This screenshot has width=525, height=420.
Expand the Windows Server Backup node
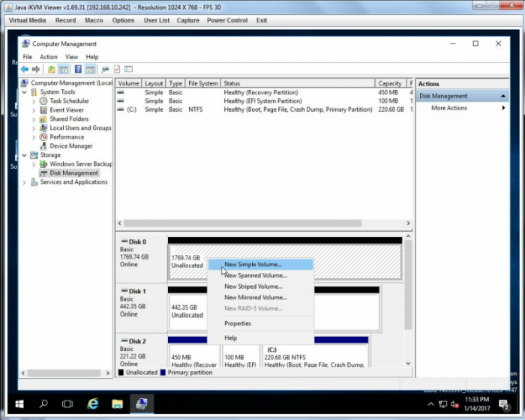click(34, 164)
